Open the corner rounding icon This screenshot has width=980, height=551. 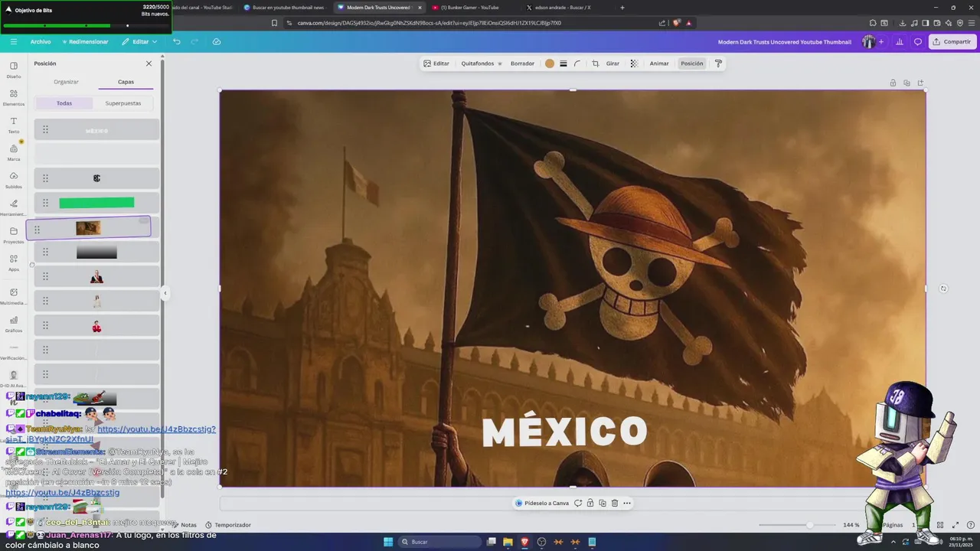click(x=577, y=64)
